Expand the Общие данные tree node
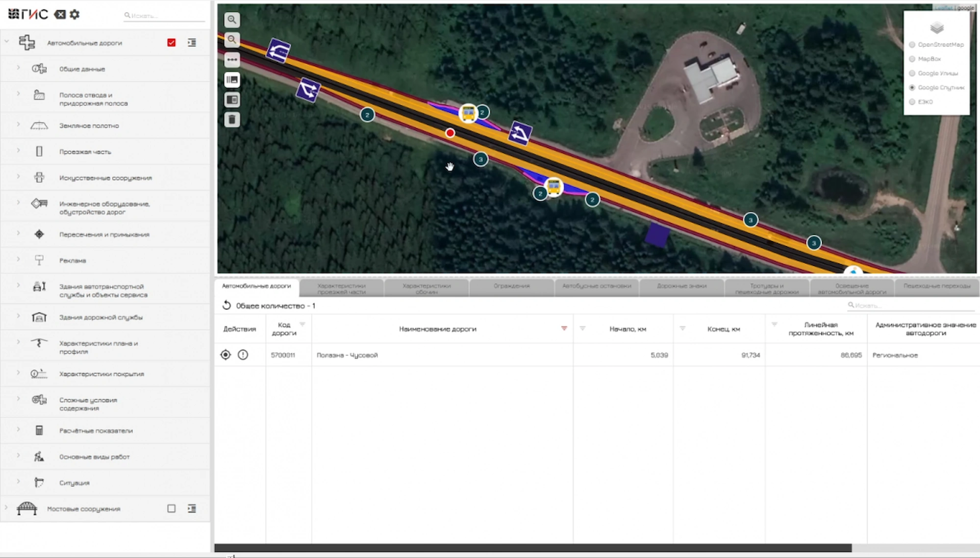This screenshot has height=558, width=980. 18,68
